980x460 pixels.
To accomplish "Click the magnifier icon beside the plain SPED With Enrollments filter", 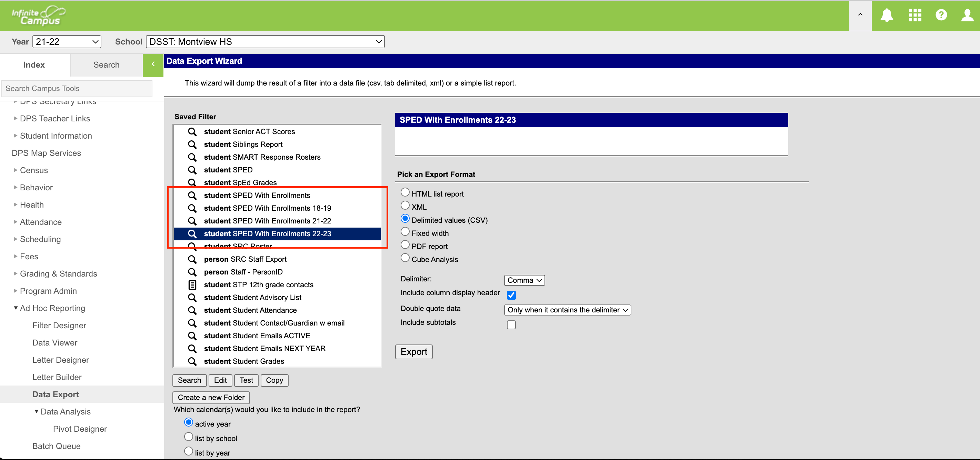I will pyautogui.click(x=192, y=196).
